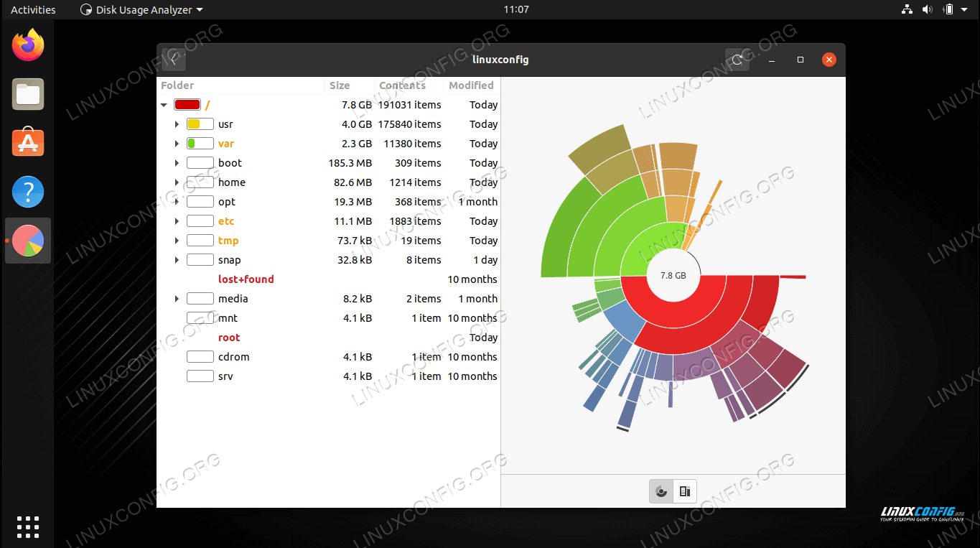
Task: Open volume indicator in top bar
Action: click(927, 9)
